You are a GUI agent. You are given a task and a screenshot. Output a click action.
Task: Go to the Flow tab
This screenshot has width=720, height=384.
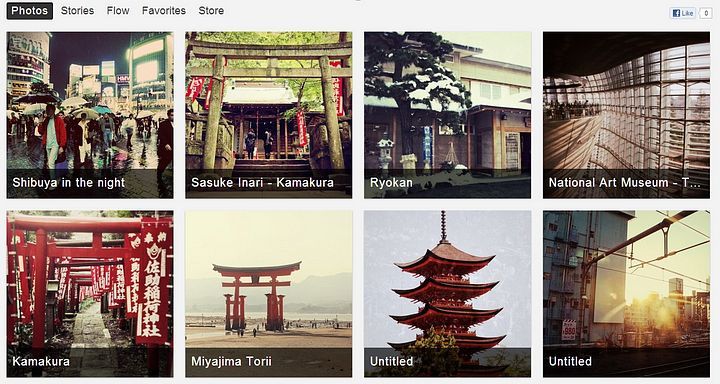[x=118, y=11]
